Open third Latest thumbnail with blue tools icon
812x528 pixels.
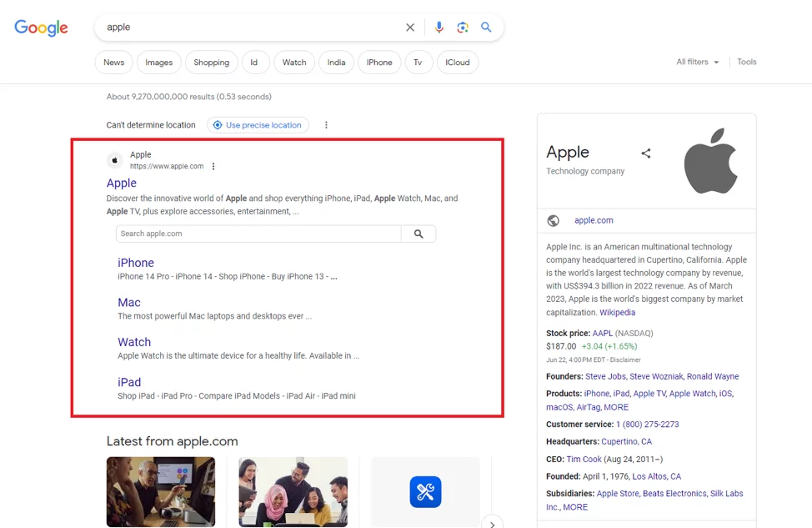(426, 492)
